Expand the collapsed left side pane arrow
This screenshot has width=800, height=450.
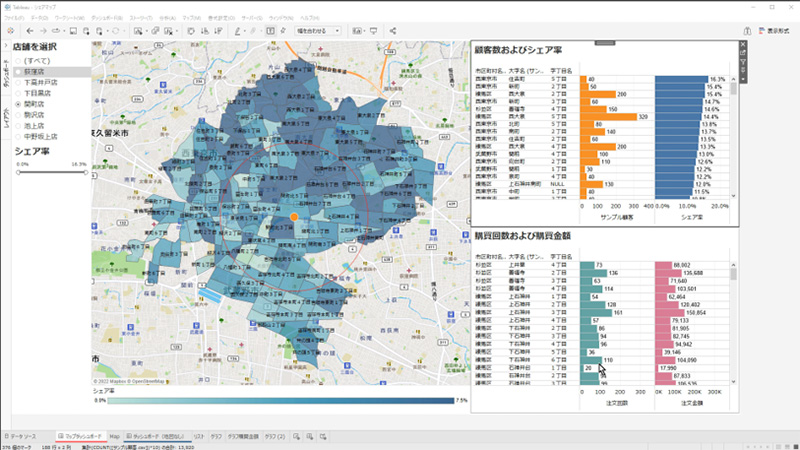pos(5,45)
